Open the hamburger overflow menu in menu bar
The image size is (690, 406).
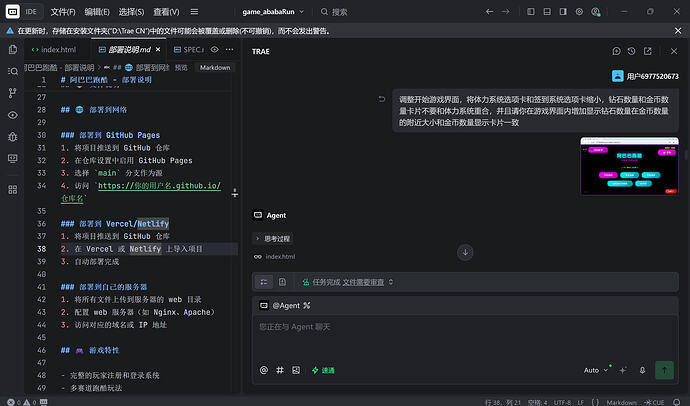[x=194, y=12]
